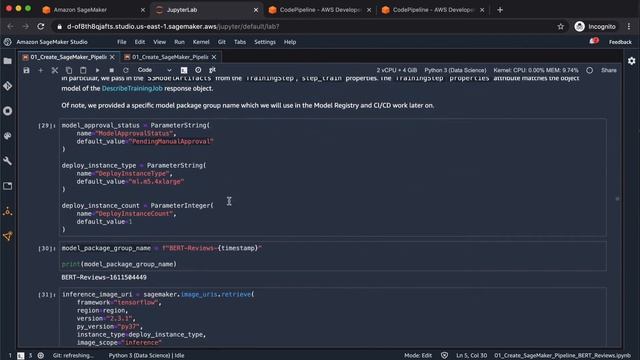
Task: Open the Git sidebar panel
Action: [x=7, y=86]
